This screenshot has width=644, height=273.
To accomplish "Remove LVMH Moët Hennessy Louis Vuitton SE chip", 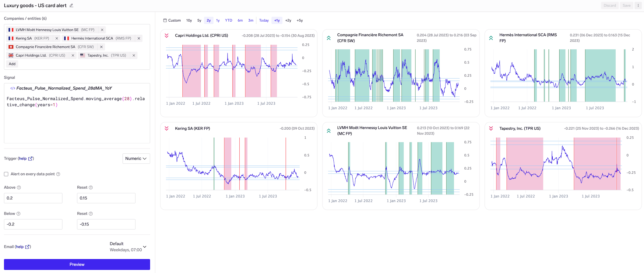I will coord(102,30).
